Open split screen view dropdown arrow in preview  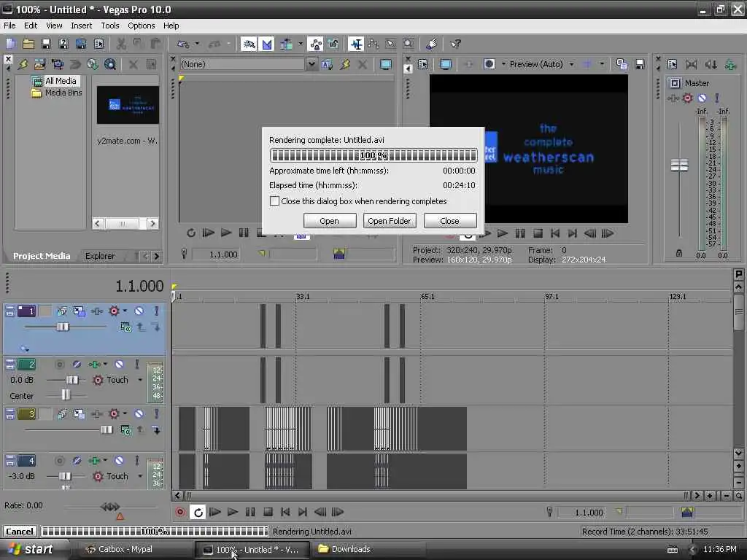[503, 64]
